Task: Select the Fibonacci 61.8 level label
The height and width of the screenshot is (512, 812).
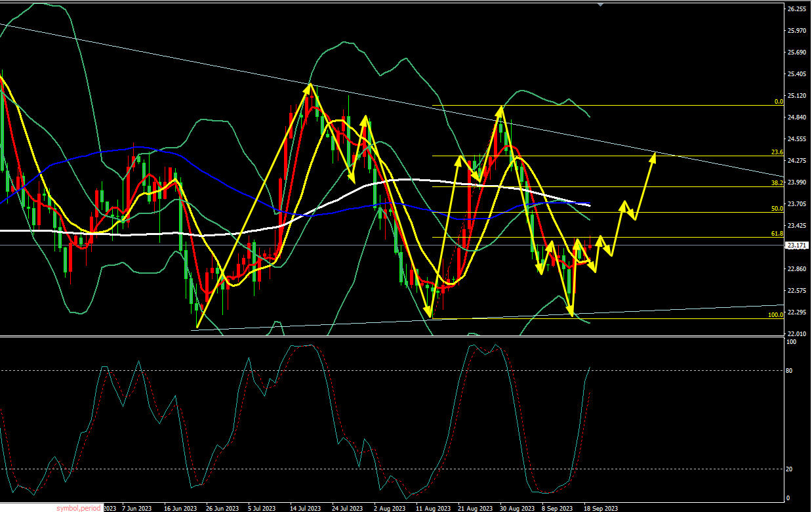Action: (777, 233)
